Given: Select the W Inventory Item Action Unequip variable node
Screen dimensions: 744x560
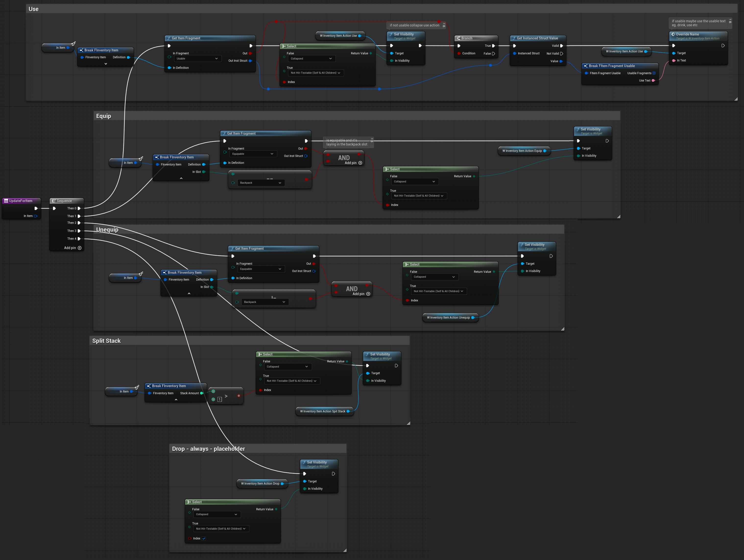Looking at the screenshot, I should pyautogui.click(x=448, y=318).
